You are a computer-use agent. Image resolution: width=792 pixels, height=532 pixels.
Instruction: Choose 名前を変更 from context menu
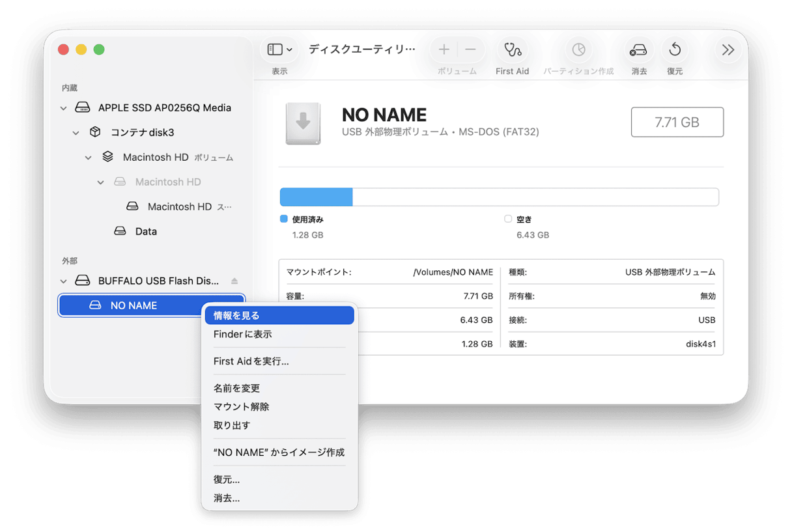[x=279, y=389]
